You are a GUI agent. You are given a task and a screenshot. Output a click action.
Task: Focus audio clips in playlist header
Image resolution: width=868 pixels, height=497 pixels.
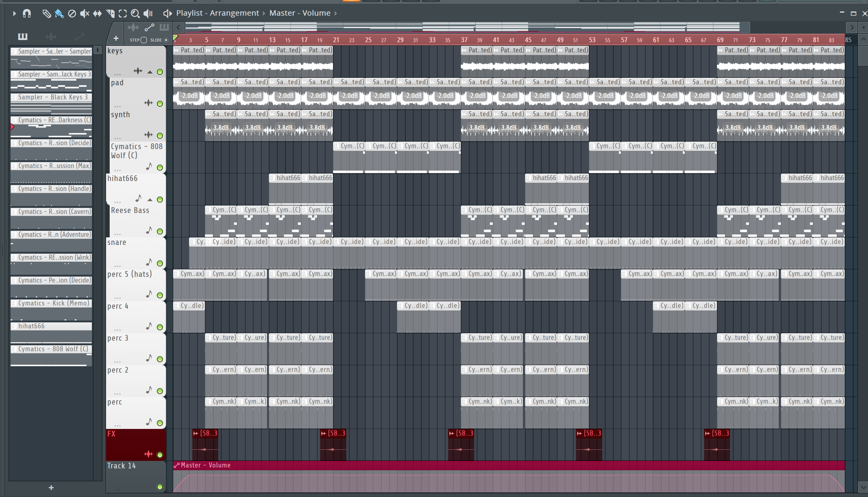tap(133, 27)
